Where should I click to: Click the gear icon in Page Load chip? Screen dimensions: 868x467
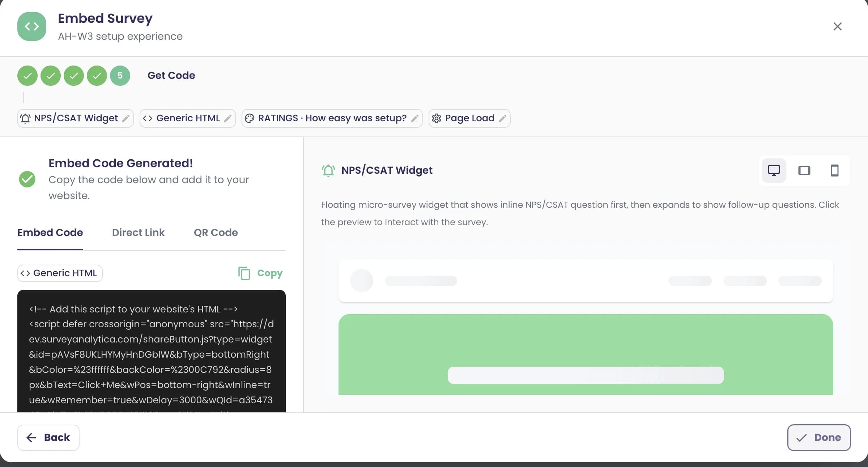coord(437,118)
